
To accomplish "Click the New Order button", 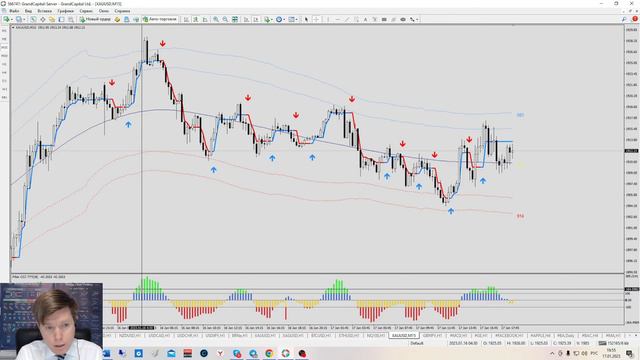I will point(96,19).
